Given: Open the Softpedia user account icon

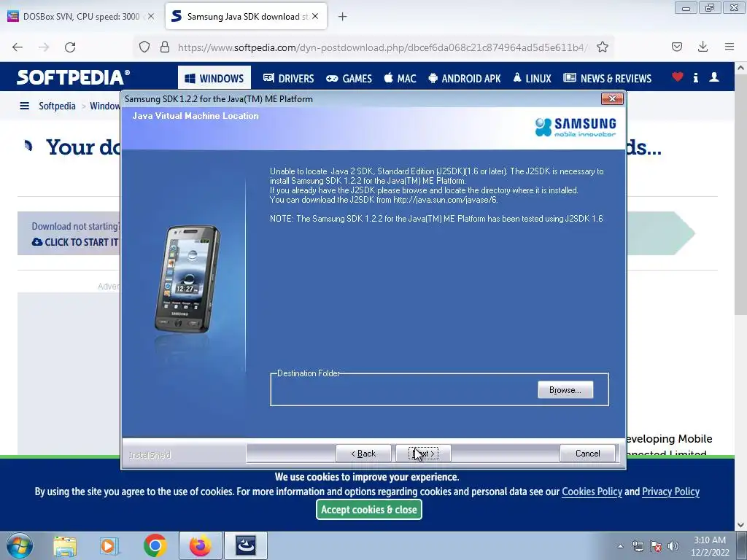Looking at the screenshot, I should pyautogui.click(x=714, y=77).
